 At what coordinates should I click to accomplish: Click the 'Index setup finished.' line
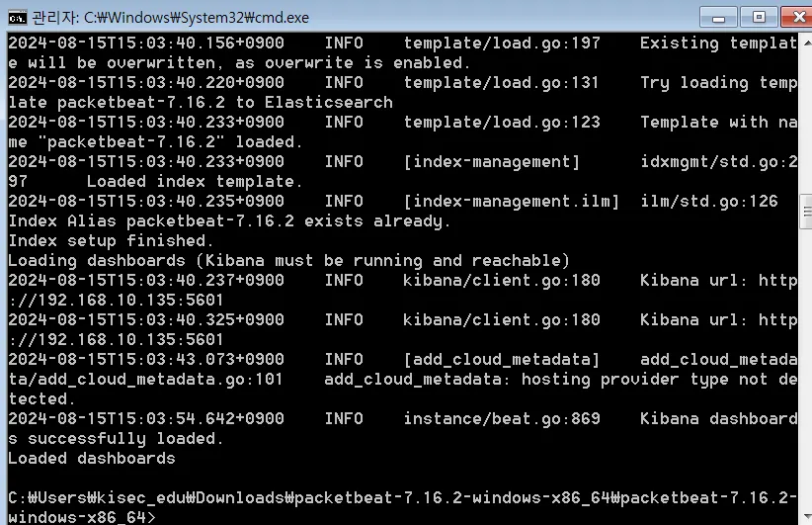coord(111,241)
